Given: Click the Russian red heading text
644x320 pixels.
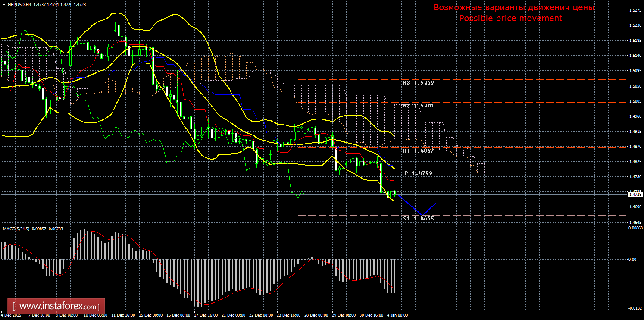Looking at the screenshot, I should pos(514,8).
